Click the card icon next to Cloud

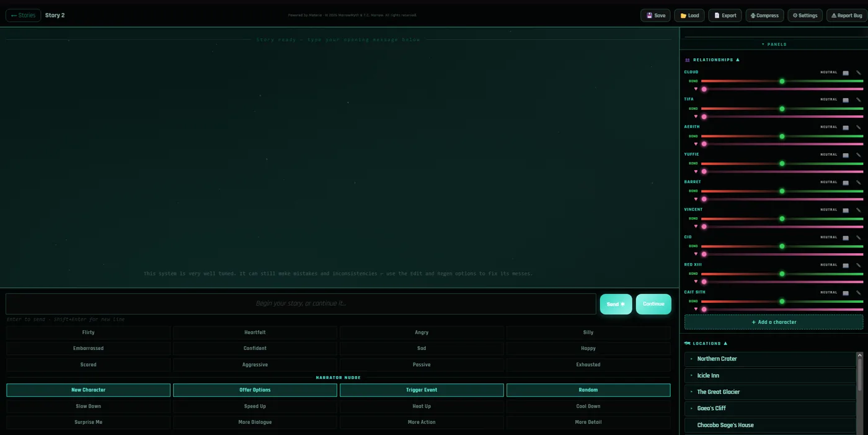(846, 73)
